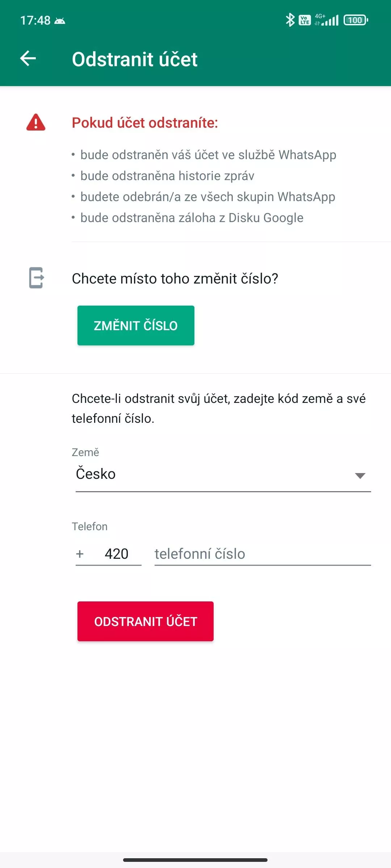Click the red ODSTRANIT ÚČET button
Image resolution: width=391 pixels, height=868 pixels.
pos(146,621)
